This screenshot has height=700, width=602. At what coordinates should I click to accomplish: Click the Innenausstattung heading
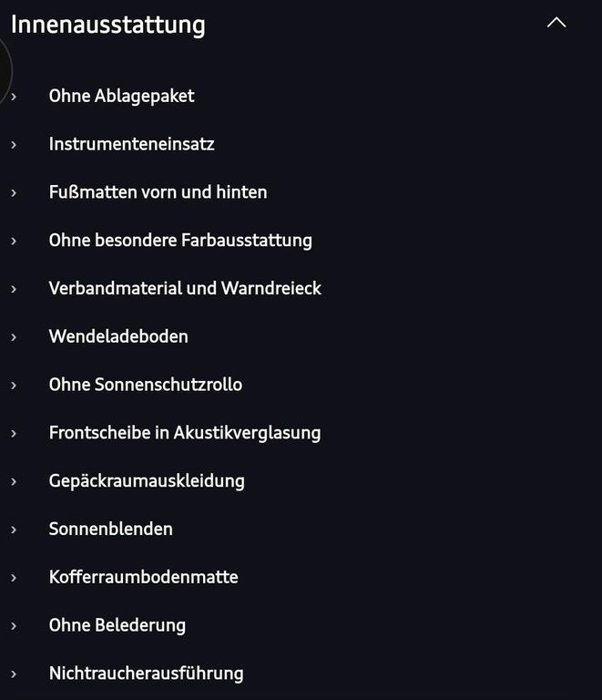(107, 24)
